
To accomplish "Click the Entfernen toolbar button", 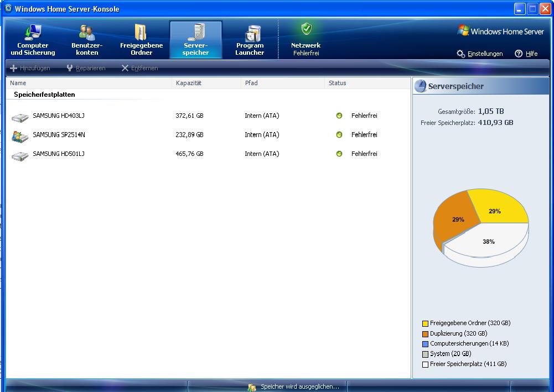I will (x=139, y=68).
